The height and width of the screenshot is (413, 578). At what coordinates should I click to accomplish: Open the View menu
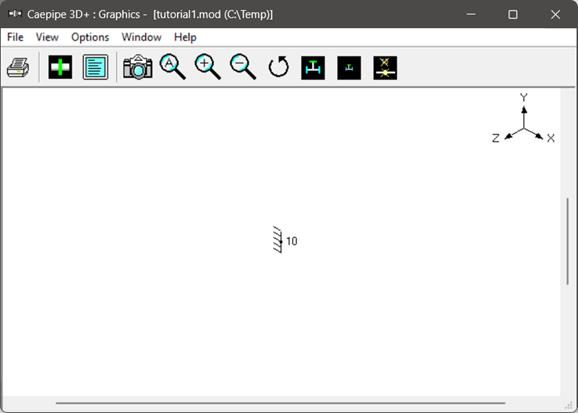[x=47, y=37]
